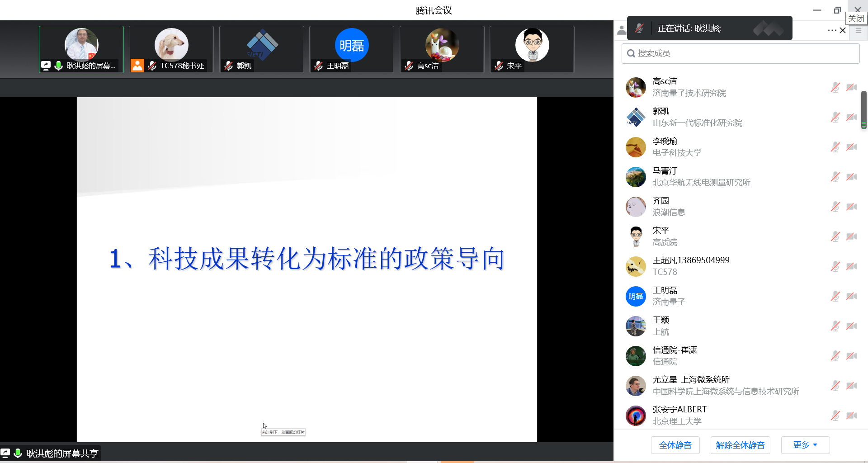Click 齐园 camera-off icon
This screenshot has width=868, height=463.
click(852, 207)
